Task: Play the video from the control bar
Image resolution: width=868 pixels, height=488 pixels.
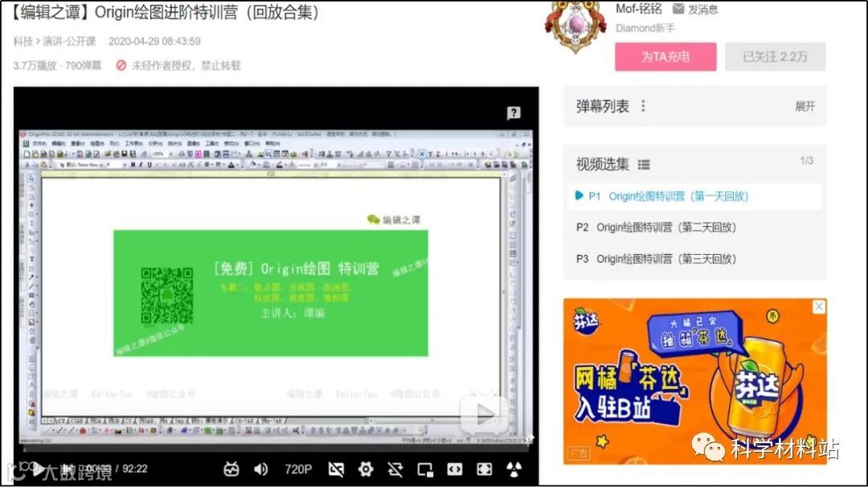Action: pos(37,470)
